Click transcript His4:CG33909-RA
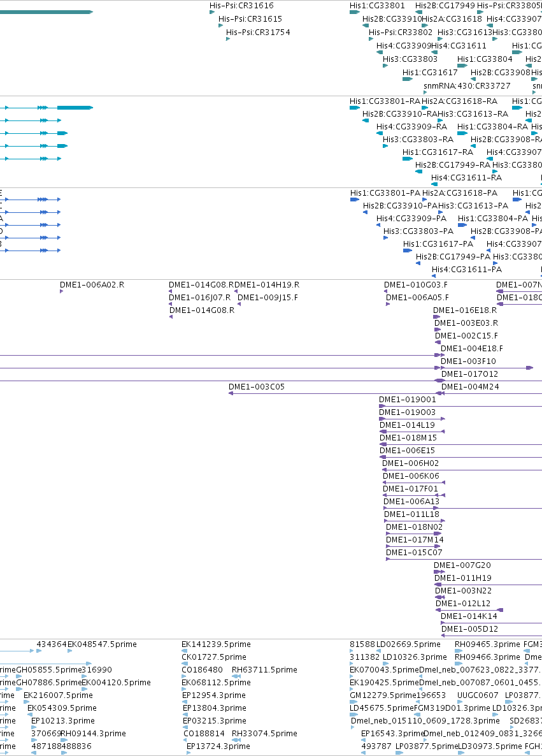This screenshot has width=542, height=756. (411, 127)
